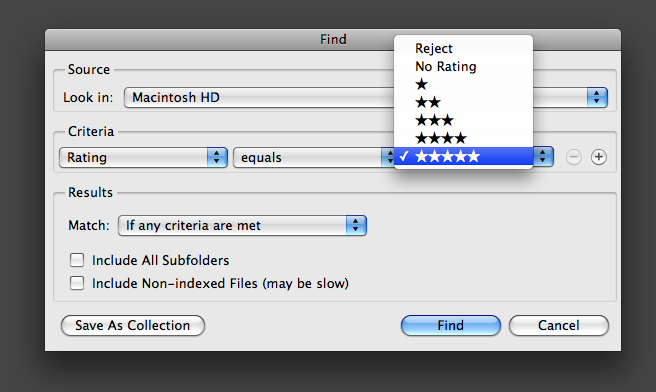
Task: Open the Look in Macintosh HD dropdown
Action: pos(366,97)
